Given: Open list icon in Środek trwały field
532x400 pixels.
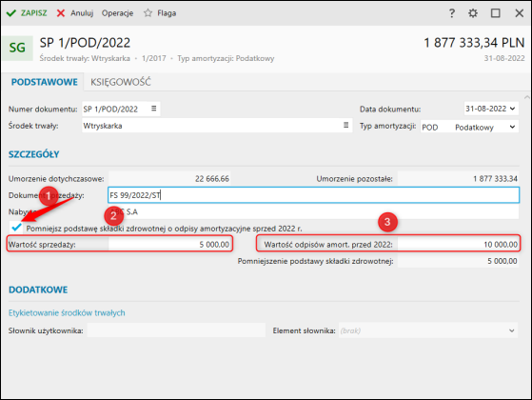Looking at the screenshot, I should (x=345, y=125).
